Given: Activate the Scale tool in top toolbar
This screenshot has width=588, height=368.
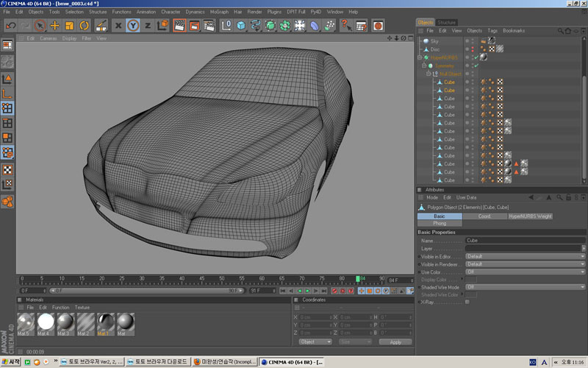Looking at the screenshot, I should pos(69,26).
